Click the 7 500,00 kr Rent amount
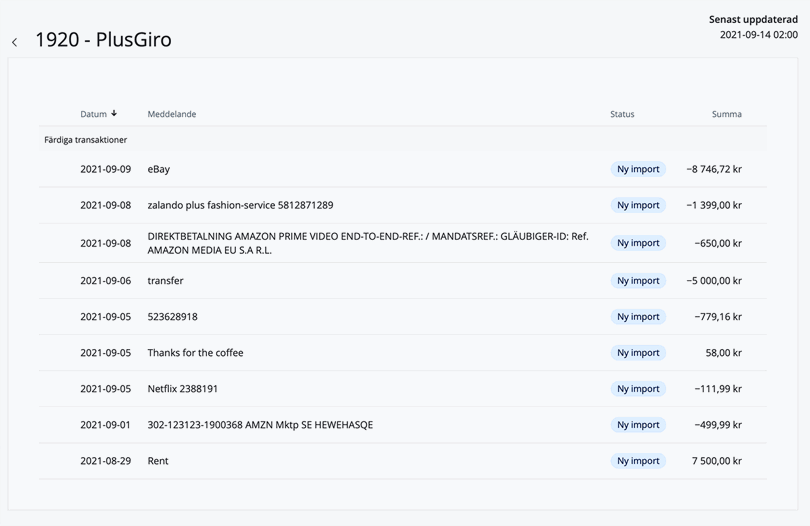 coord(717,461)
